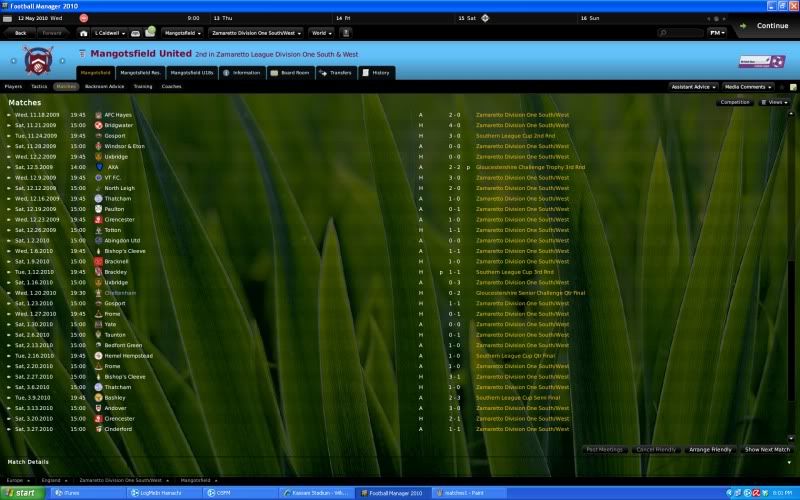The image size is (800, 500).
Task: Click the Arrange Friendly button
Action: (709, 450)
